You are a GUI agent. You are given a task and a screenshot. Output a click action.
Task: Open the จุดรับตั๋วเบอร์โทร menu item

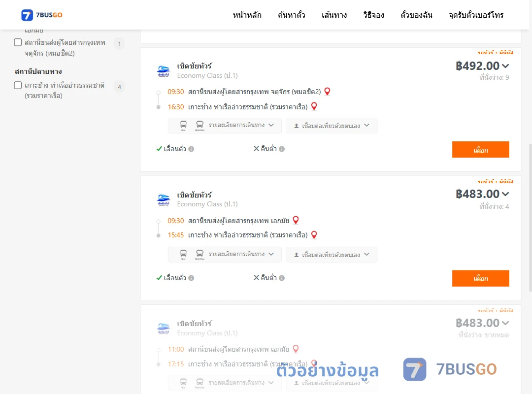(x=476, y=15)
